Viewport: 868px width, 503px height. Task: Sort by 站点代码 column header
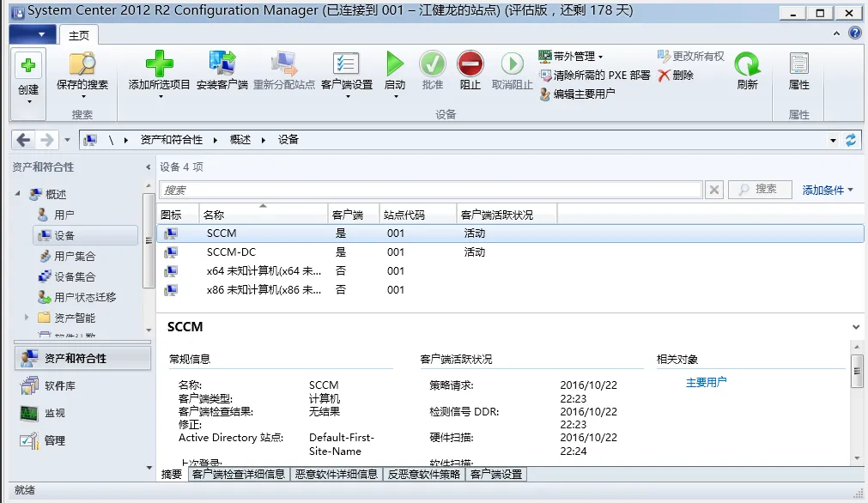(x=418, y=214)
